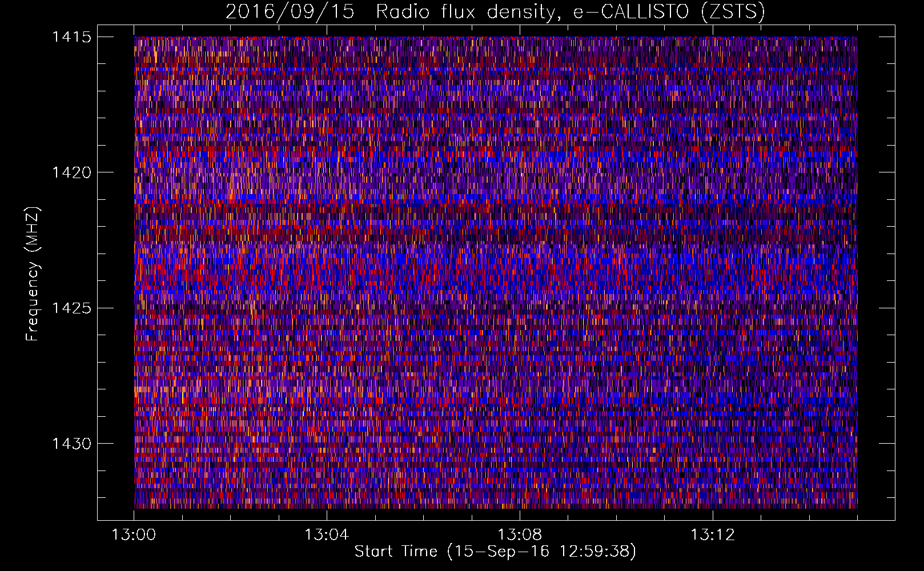The image size is (924, 571).
Task: Click the 13:12 time tick label
Action: pyautogui.click(x=713, y=535)
